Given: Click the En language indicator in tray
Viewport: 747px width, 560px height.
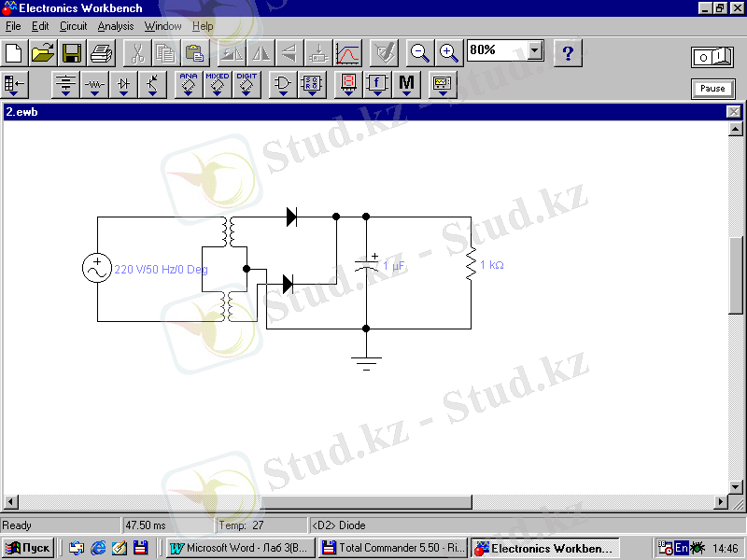Looking at the screenshot, I should point(682,548).
